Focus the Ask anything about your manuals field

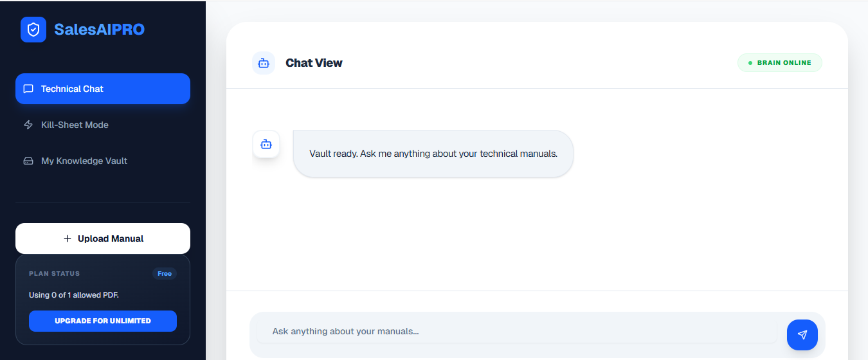click(516, 332)
